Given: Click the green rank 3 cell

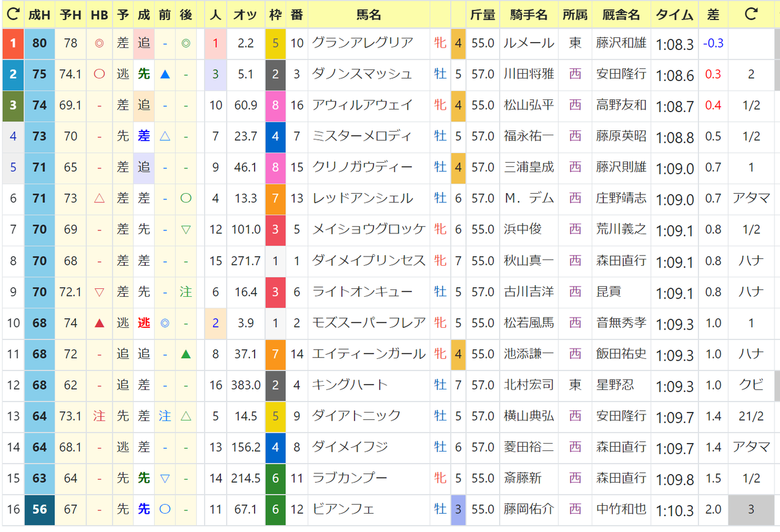Looking at the screenshot, I should (x=13, y=105).
